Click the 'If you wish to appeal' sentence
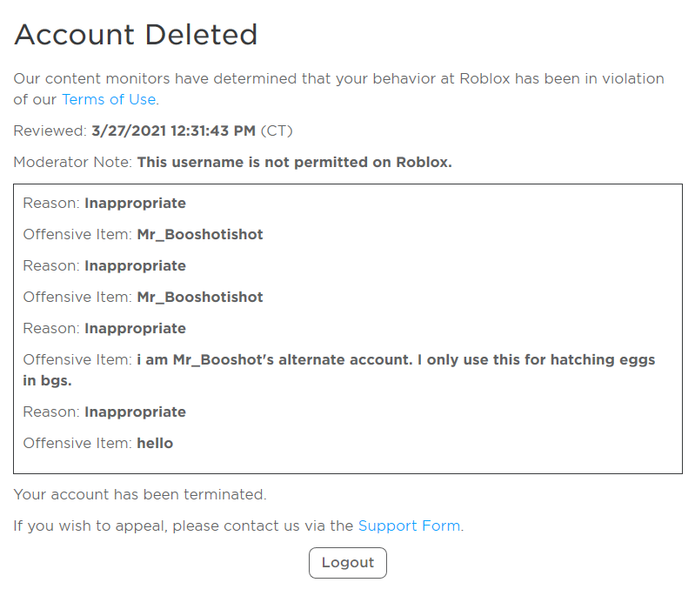This screenshot has height=616, width=695. tap(238, 526)
